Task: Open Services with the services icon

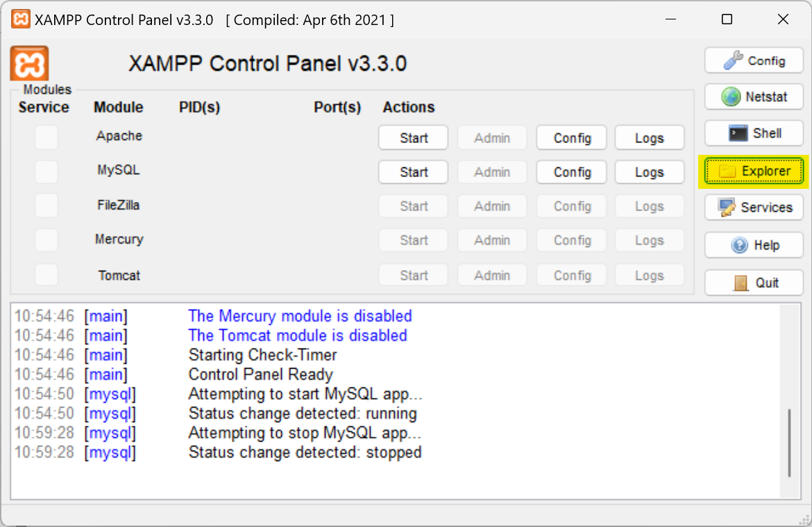Action: (754, 208)
